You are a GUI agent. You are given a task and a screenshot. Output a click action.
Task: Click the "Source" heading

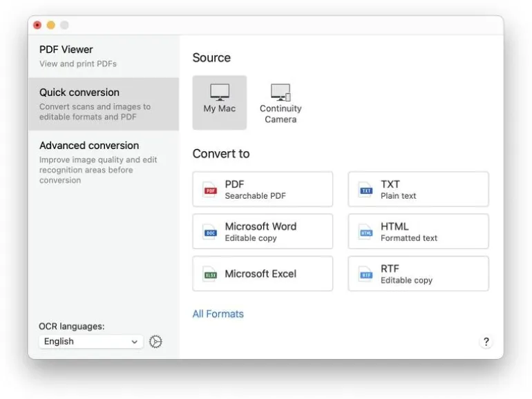[x=211, y=57]
